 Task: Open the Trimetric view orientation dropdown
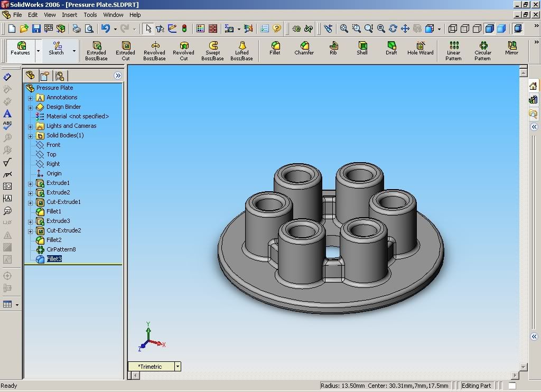tap(178, 366)
